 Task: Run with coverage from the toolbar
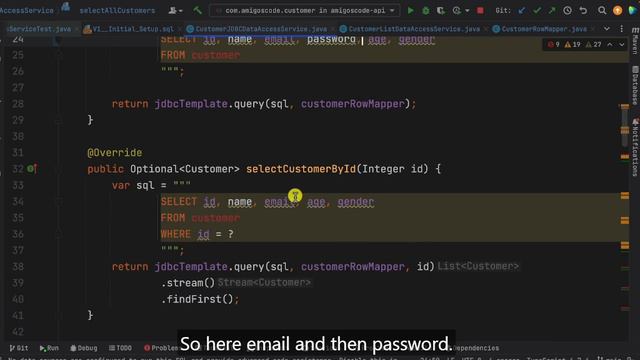(x=441, y=11)
